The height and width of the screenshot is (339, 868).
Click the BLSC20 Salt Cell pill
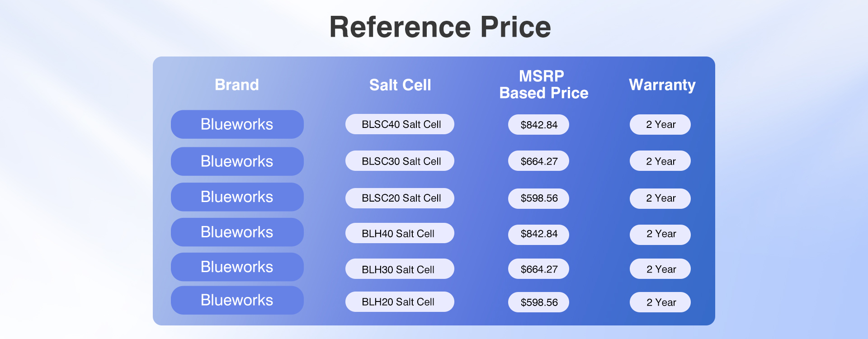pos(400,198)
